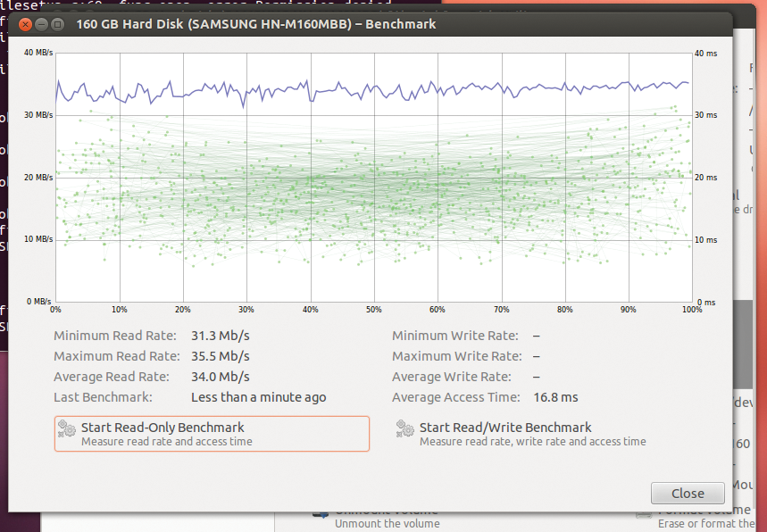Click the Unmount Volume eject icon
Viewport: 767px width, 532px height.
(320, 513)
